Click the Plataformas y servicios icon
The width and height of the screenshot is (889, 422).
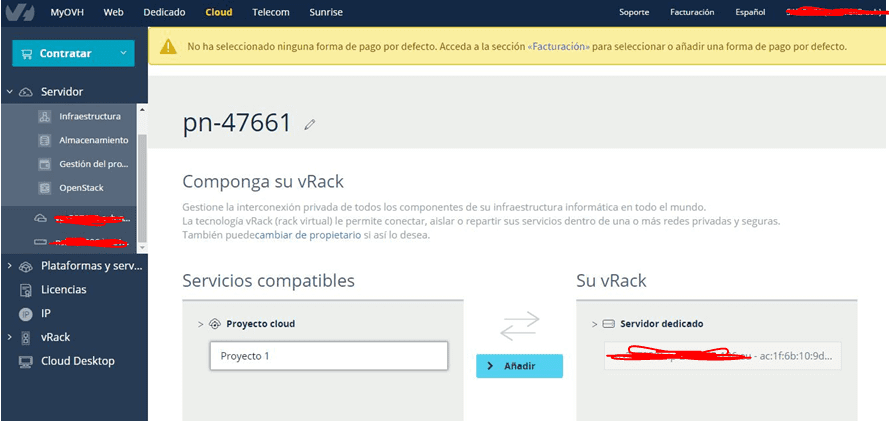point(26,267)
